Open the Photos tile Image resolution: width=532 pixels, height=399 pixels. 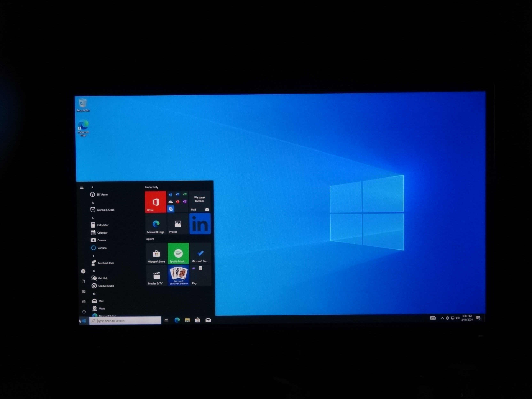(x=178, y=224)
